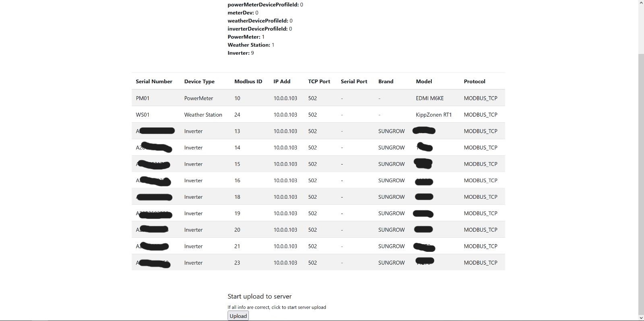Select the PM01 serial number cell

[143, 98]
